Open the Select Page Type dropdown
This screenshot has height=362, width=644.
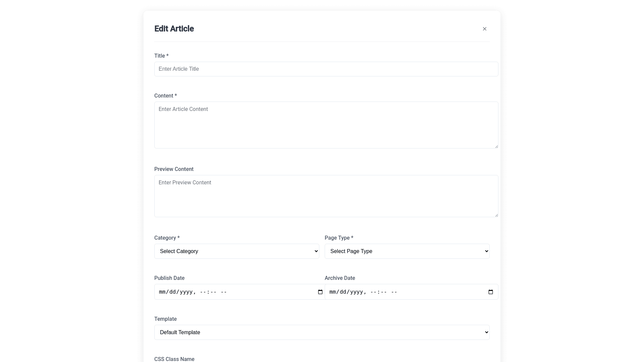[x=407, y=251]
